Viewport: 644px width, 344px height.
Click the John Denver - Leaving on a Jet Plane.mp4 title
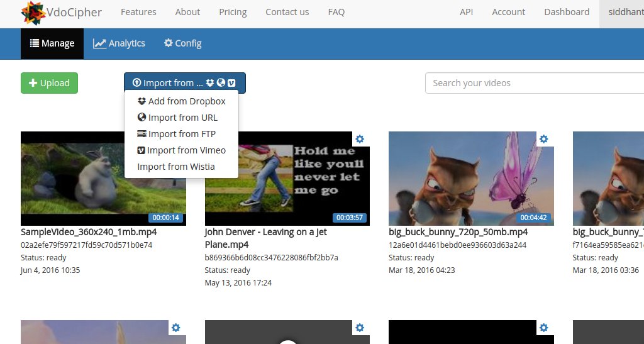tap(266, 238)
